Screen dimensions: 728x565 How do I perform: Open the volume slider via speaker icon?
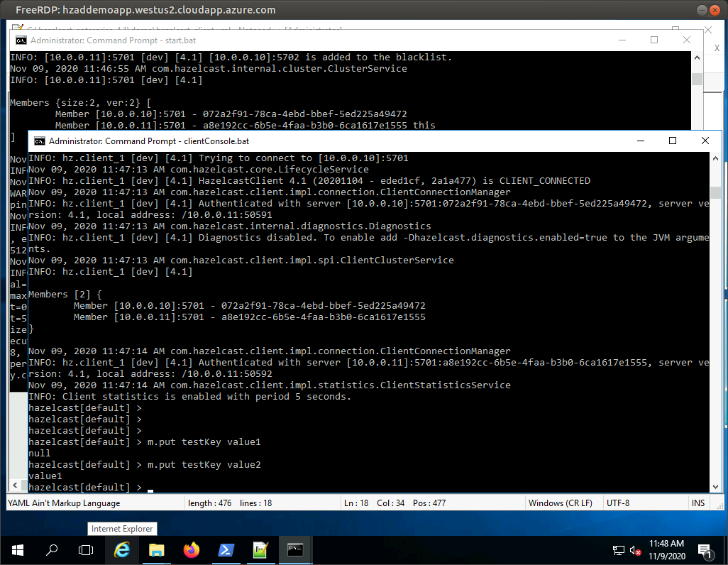click(x=635, y=551)
